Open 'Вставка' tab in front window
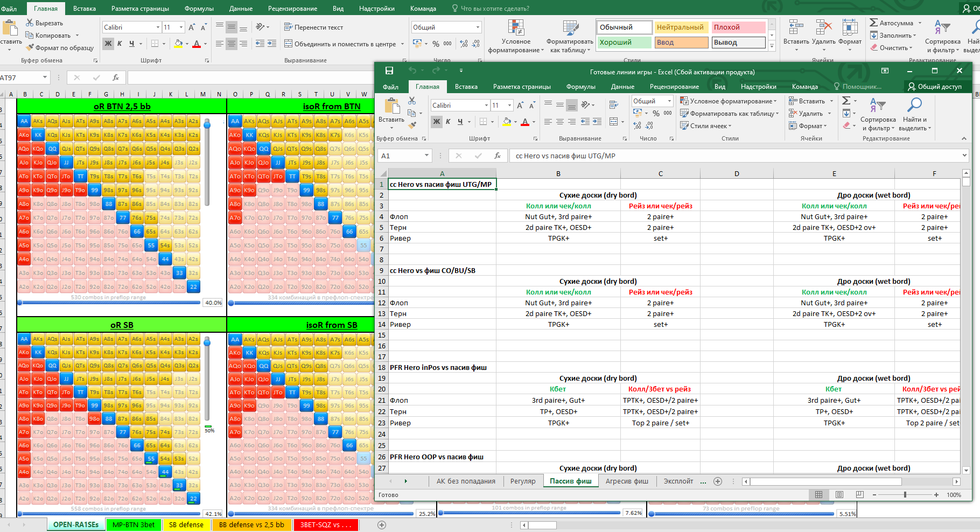The image size is (980, 532). pos(466,87)
